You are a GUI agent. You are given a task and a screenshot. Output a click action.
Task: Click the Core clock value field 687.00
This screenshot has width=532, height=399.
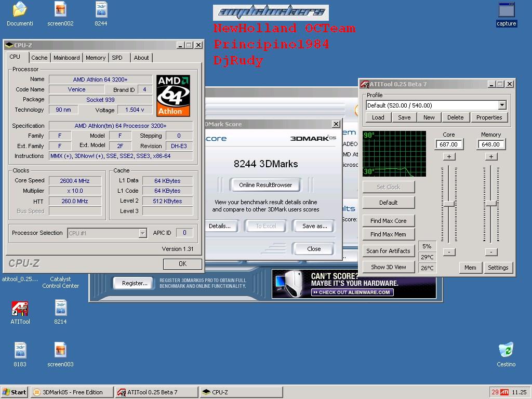448,144
